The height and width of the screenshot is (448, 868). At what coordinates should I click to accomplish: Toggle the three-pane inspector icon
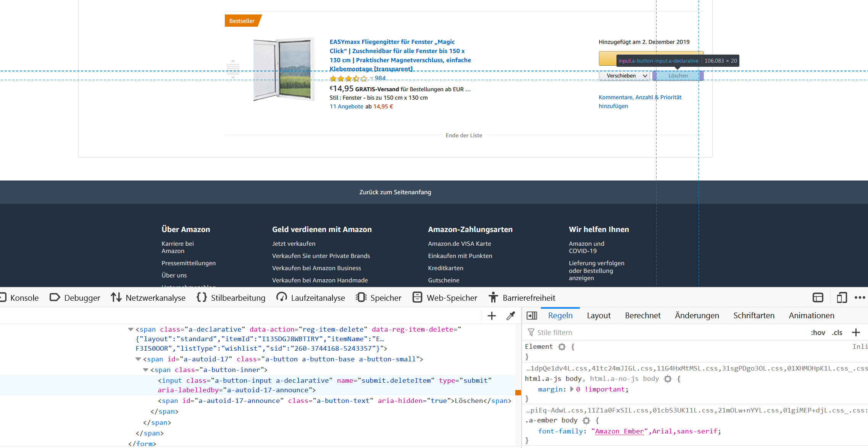click(x=532, y=316)
